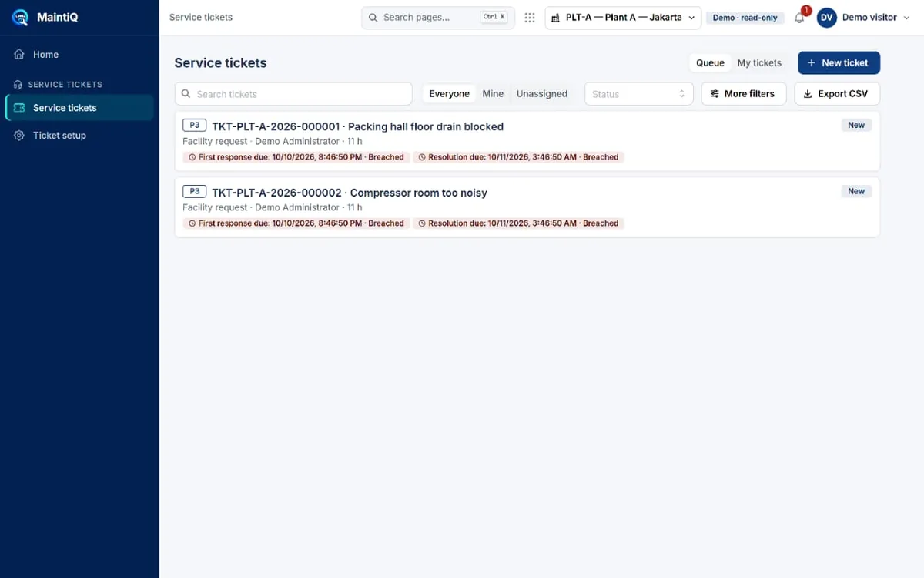Click New status badge on drain ticket
The image size is (924, 578).
click(x=856, y=125)
